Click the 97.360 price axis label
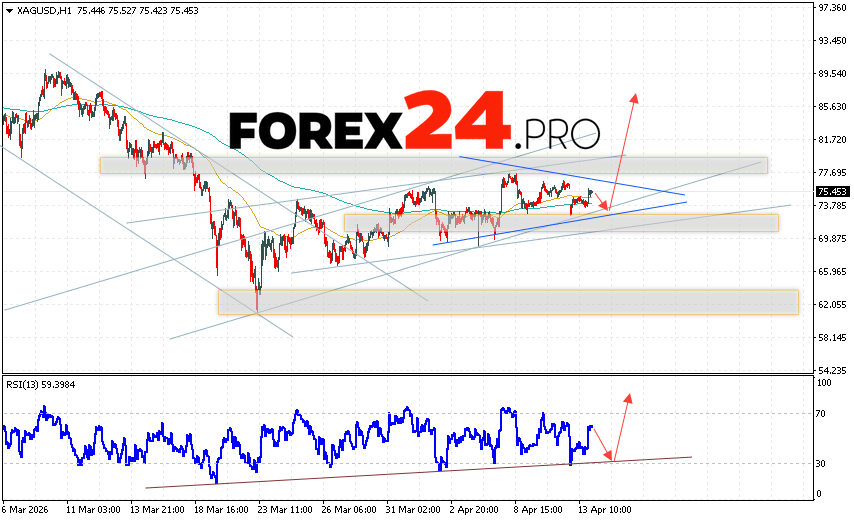Screen dimensions: 854x521 click(x=832, y=8)
